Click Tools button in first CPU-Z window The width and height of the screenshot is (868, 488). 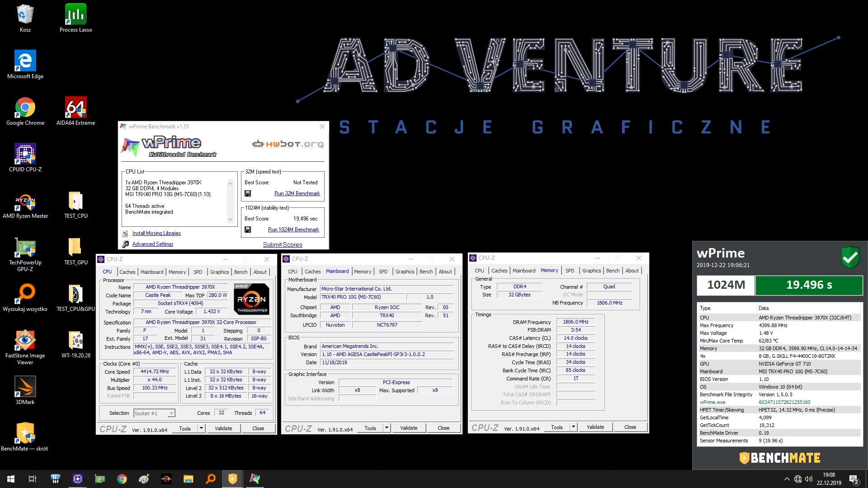(185, 428)
